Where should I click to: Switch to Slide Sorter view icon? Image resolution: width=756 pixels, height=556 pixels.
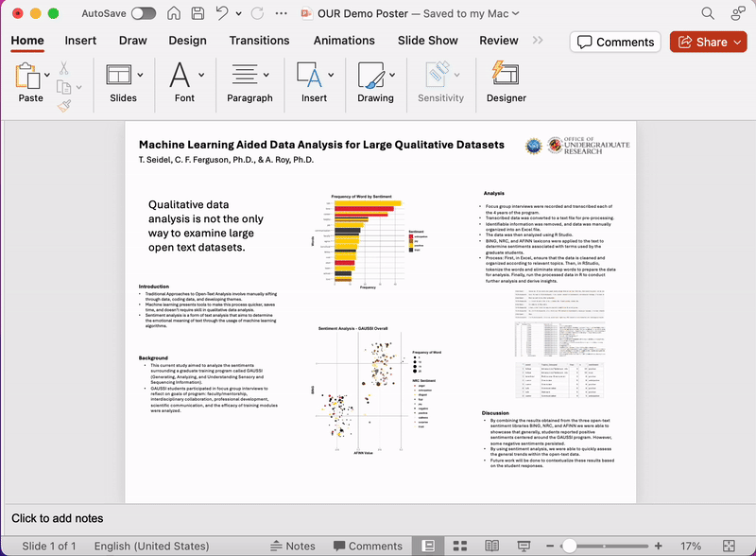459,546
